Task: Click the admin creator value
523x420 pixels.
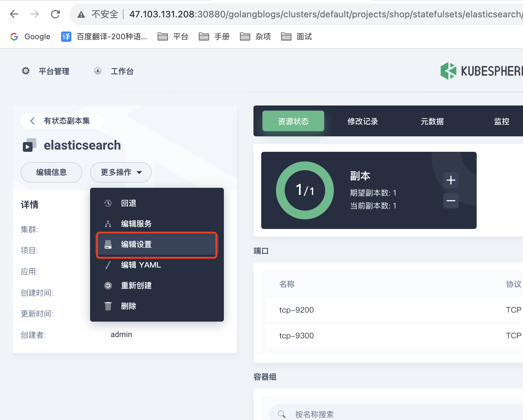Action: click(x=121, y=334)
